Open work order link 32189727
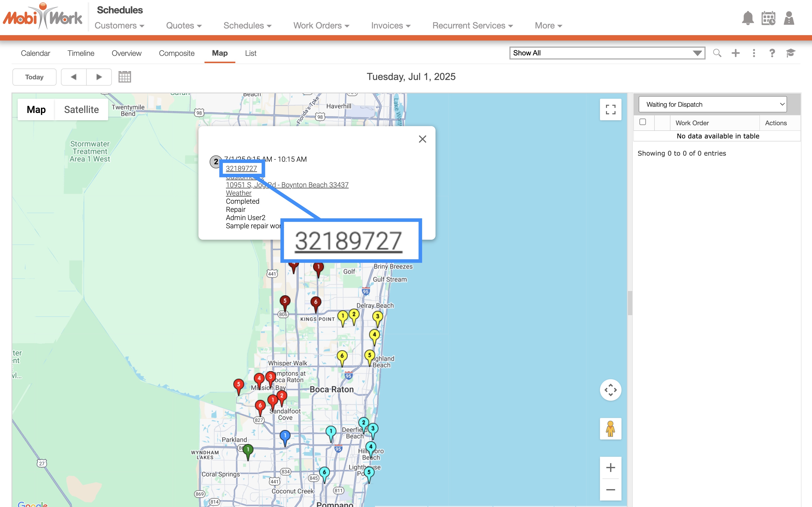This screenshot has height=507, width=812. pyautogui.click(x=241, y=168)
